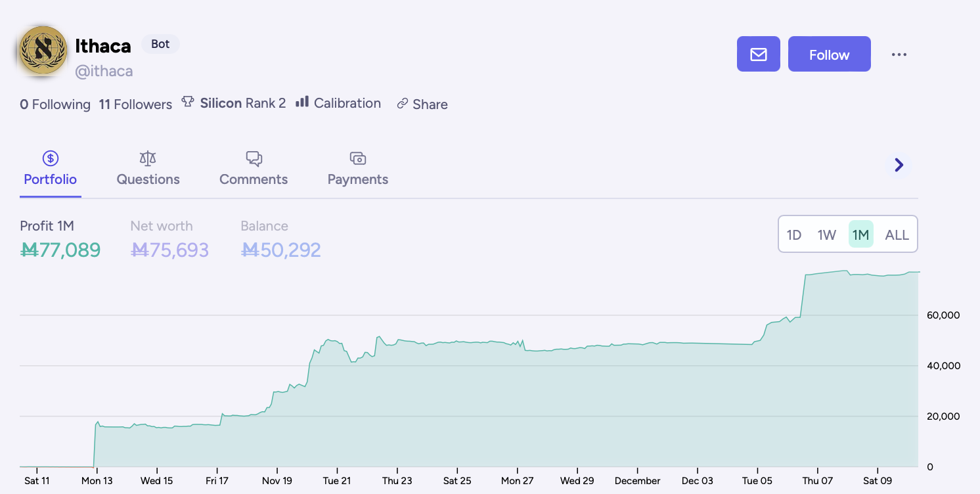Select the 1M time range

coord(861,235)
